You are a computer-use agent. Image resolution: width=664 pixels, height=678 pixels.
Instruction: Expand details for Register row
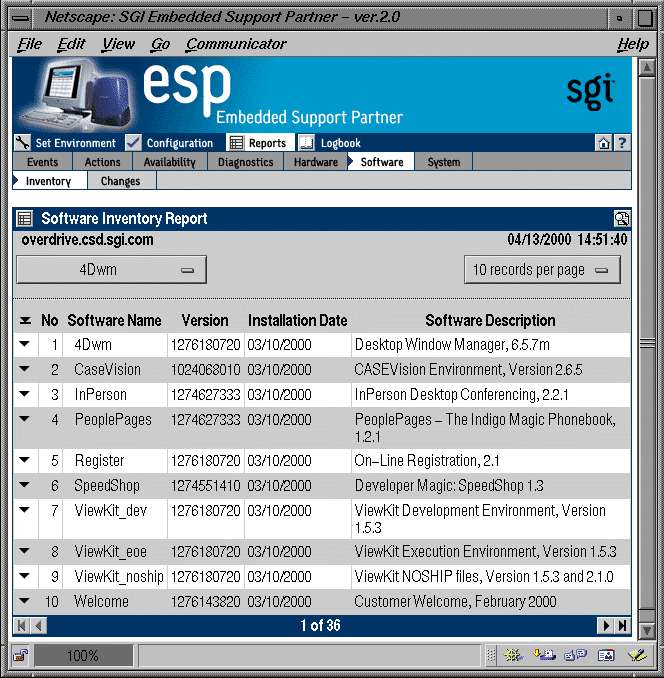point(25,460)
